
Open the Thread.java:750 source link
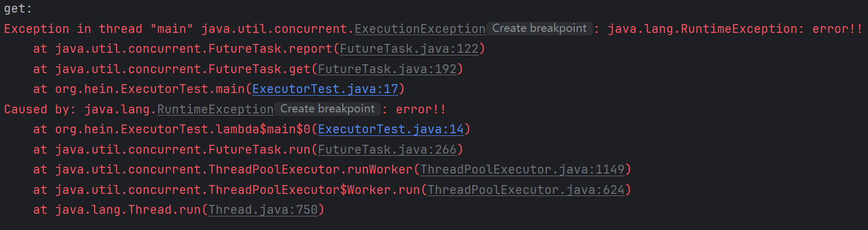pyautogui.click(x=263, y=210)
